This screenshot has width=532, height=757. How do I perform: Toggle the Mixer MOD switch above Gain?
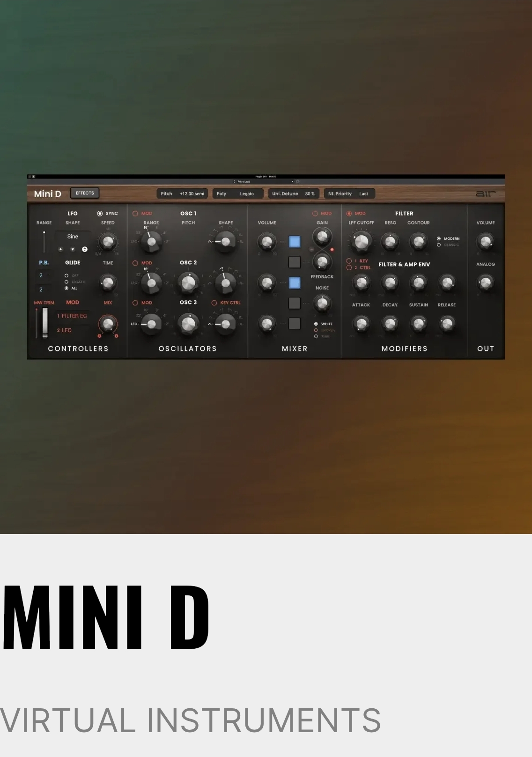point(315,214)
